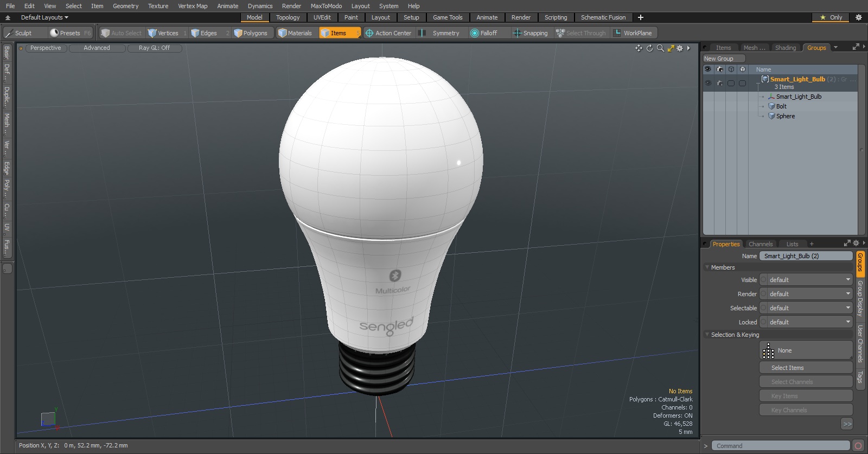Open the Presets browser
868x454 pixels.
[70, 33]
